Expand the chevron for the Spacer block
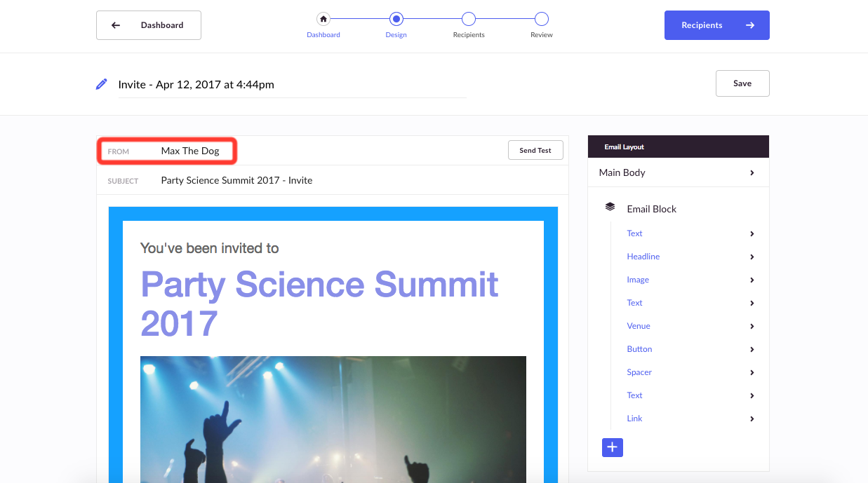The image size is (868, 483). tap(752, 372)
